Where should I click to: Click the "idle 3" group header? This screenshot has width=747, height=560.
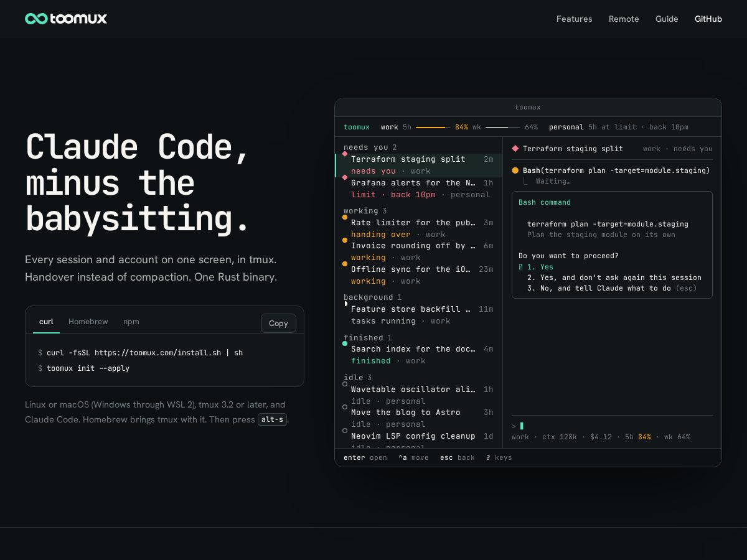click(x=358, y=378)
